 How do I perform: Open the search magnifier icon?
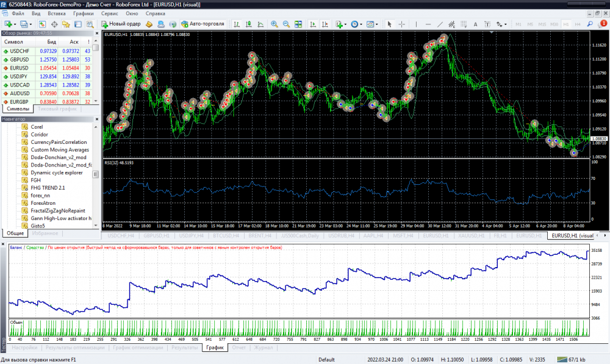(x=590, y=24)
